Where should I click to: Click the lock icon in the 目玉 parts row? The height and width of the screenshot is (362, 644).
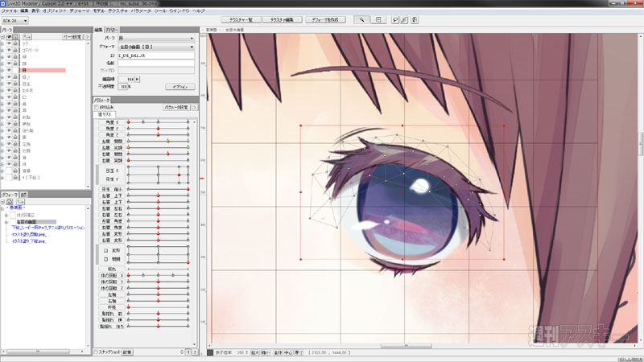click(15, 84)
